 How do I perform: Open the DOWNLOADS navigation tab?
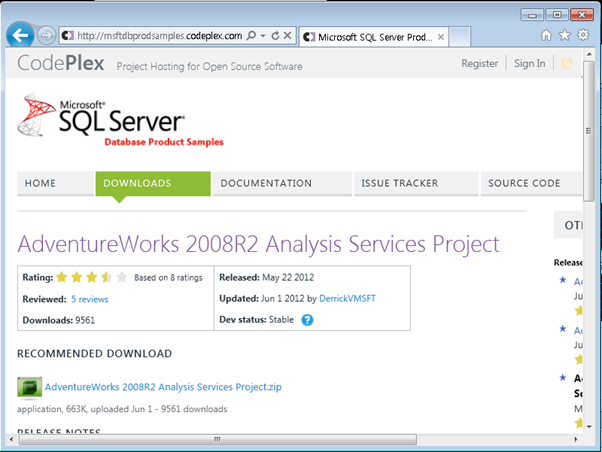(x=153, y=183)
